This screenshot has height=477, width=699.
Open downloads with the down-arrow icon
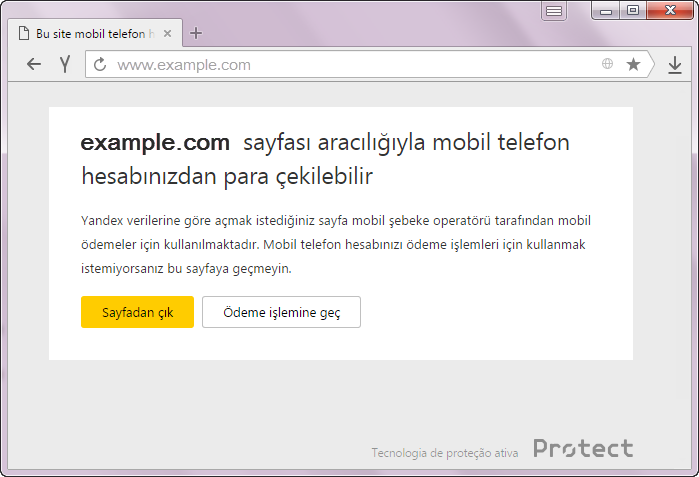tap(675, 65)
